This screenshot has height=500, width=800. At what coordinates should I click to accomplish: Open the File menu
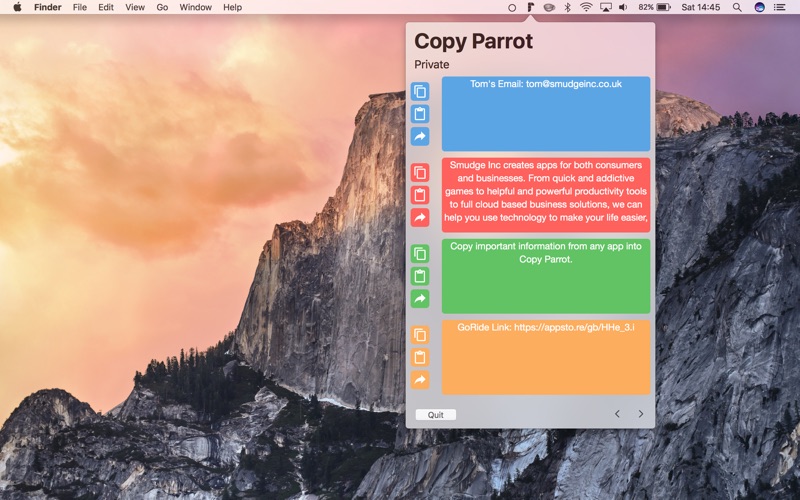tap(80, 7)
